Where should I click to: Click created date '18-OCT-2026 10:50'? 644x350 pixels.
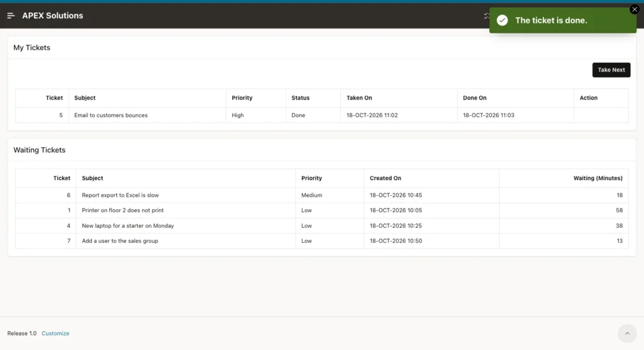click(396, 241)
